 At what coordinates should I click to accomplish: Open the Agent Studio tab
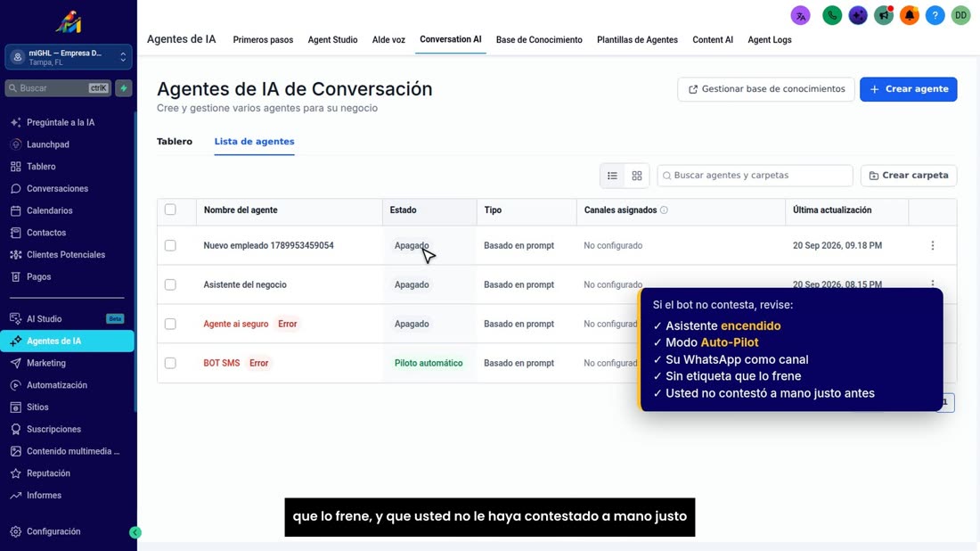point(332,40)
